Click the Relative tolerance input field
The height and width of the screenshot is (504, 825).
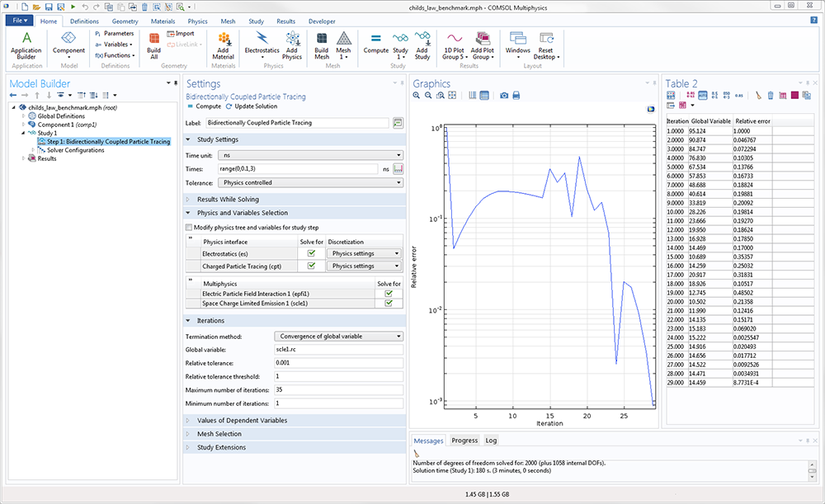coord(338,363)
